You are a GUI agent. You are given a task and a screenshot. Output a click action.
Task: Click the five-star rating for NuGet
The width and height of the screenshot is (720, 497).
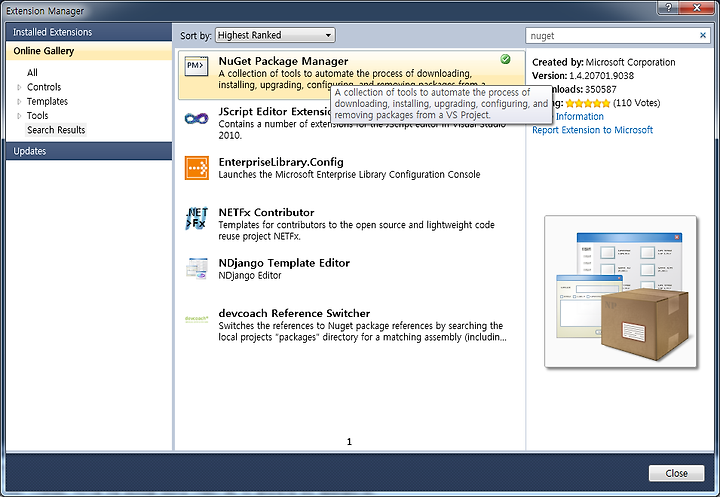point(588,103)
